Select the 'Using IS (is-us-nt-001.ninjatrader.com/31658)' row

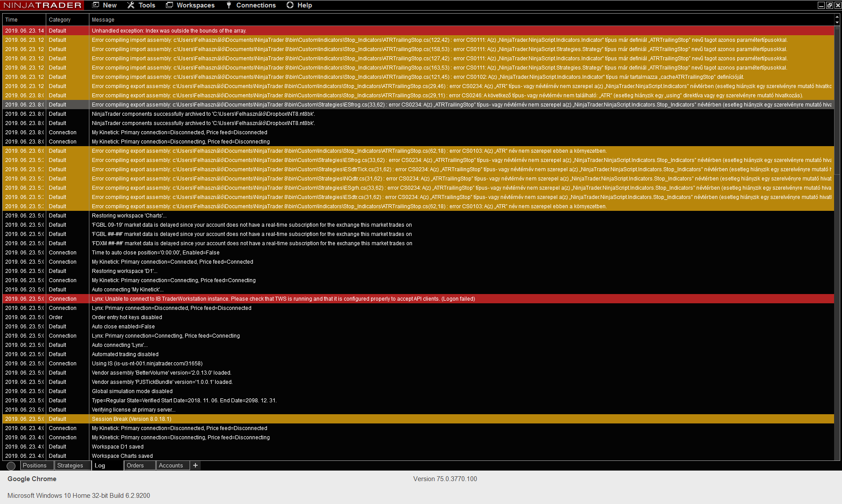click(x=418, y=364)
